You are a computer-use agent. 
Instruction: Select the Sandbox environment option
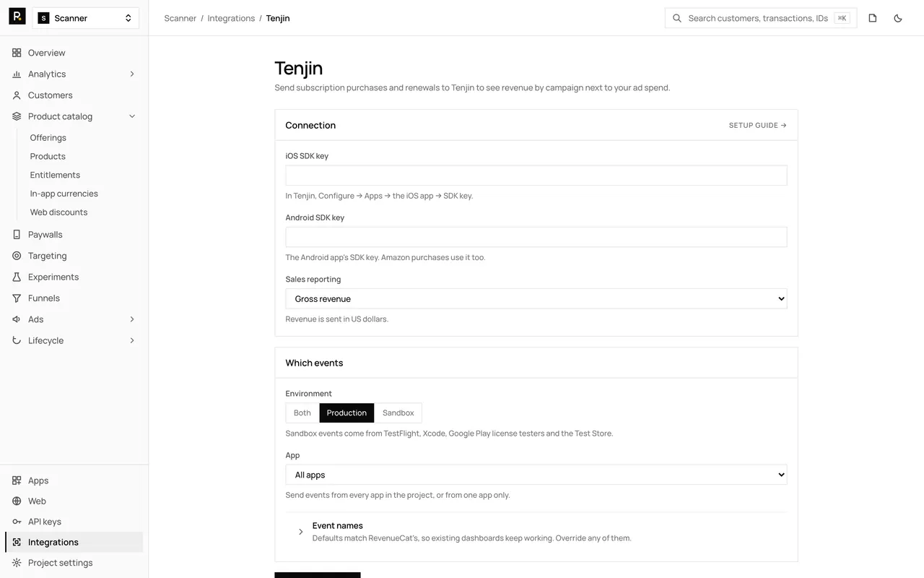pos(398,413)
